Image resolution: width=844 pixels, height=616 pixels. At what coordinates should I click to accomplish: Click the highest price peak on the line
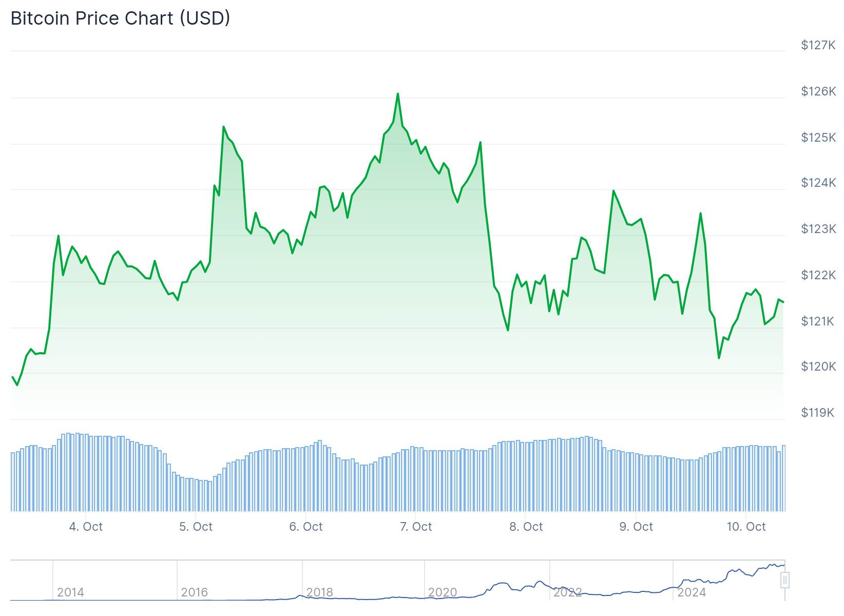(x=398, y=94)
